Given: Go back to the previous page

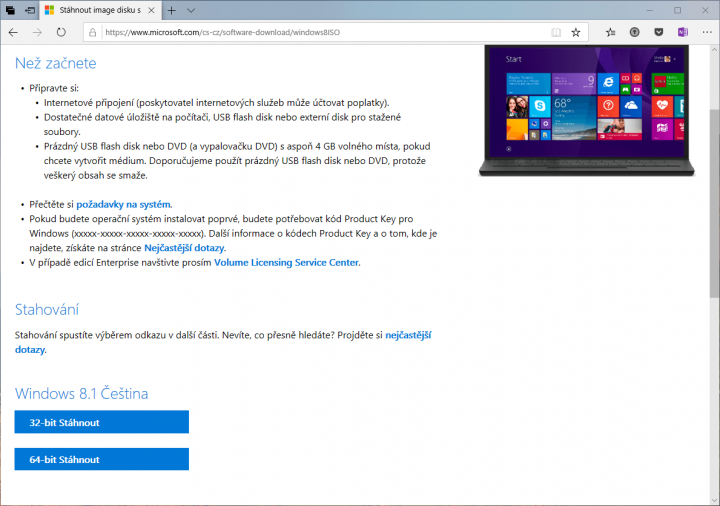Looking at the screenshot, I should click(x=13, y=32).
